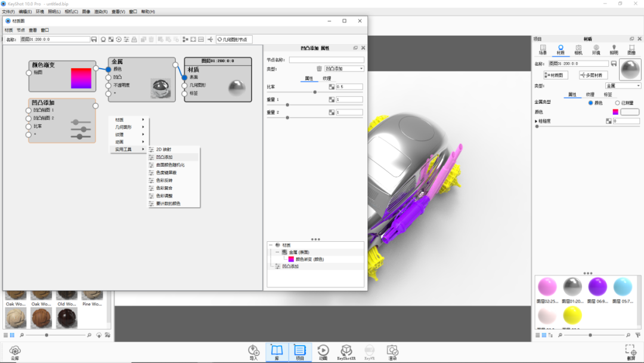Click the save icon beside the material graph name field

[94, 39]
